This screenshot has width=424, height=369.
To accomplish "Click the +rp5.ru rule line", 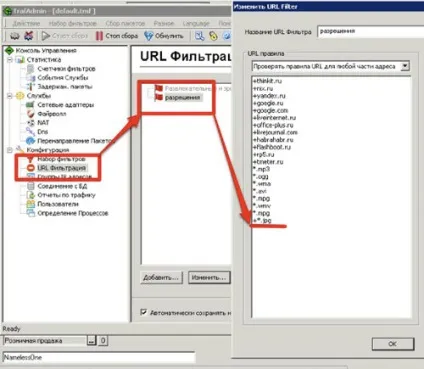I will point(263,154).
